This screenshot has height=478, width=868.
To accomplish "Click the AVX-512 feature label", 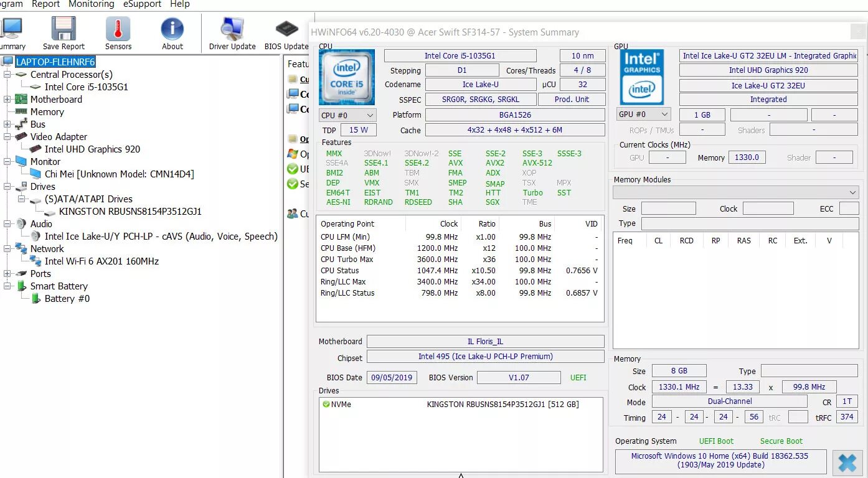I will click(x=537, y=163).
